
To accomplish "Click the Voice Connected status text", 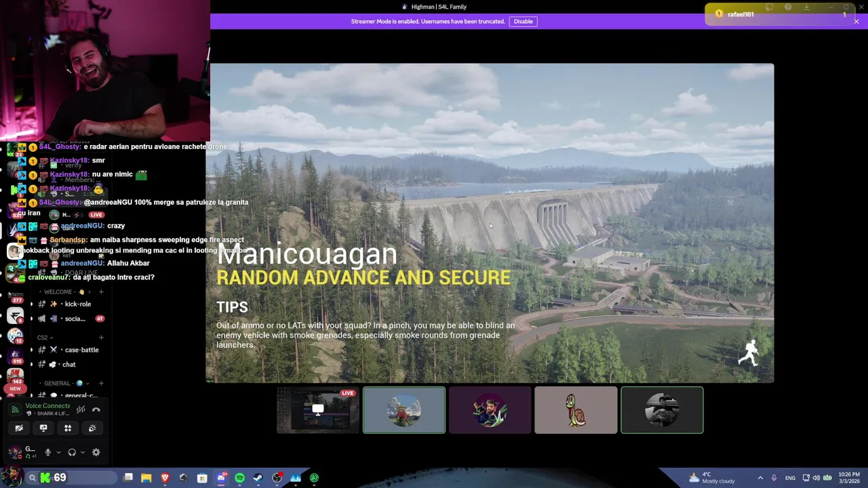I will (x=47, y=406).
